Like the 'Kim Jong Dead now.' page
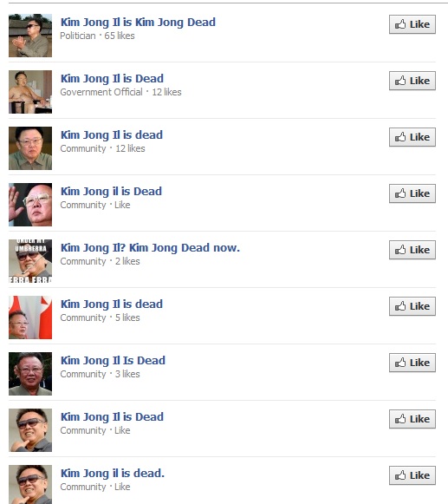Screen dimensions: 448x504 click(412, 250)
